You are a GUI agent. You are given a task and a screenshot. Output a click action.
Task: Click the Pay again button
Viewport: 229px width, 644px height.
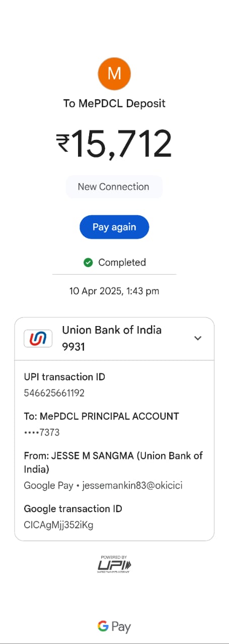click(114, 227)
